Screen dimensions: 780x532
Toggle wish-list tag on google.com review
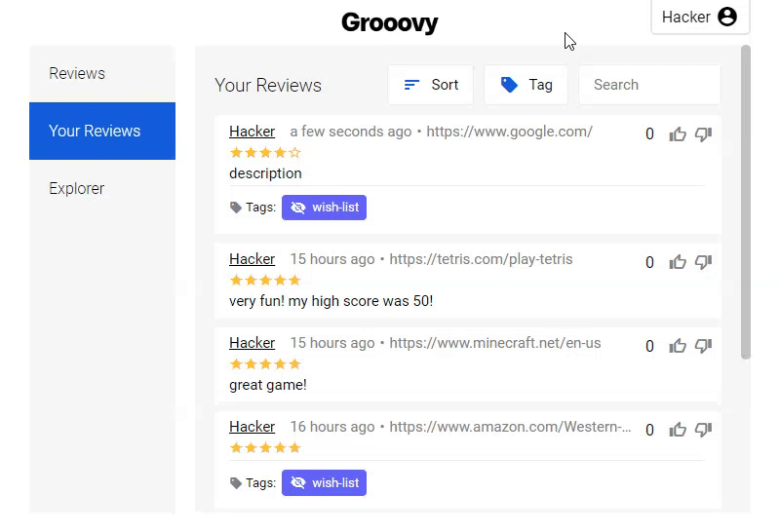click(x=324, y=208)
